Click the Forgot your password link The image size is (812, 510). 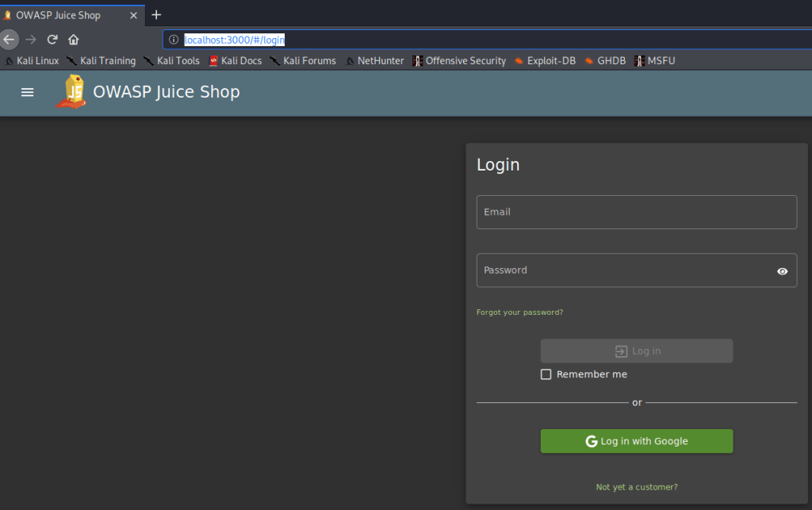(519, 313)
